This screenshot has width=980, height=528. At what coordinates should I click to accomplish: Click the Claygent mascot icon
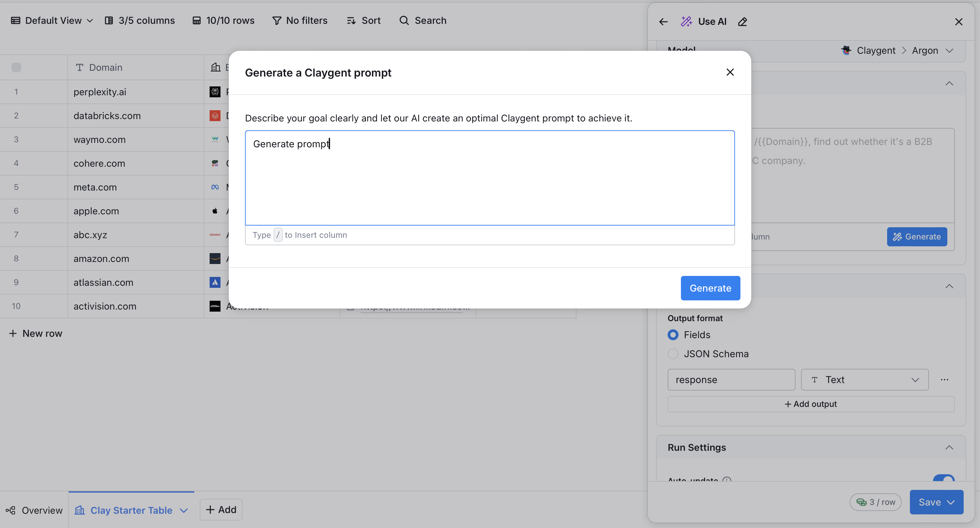coord(846,50)
